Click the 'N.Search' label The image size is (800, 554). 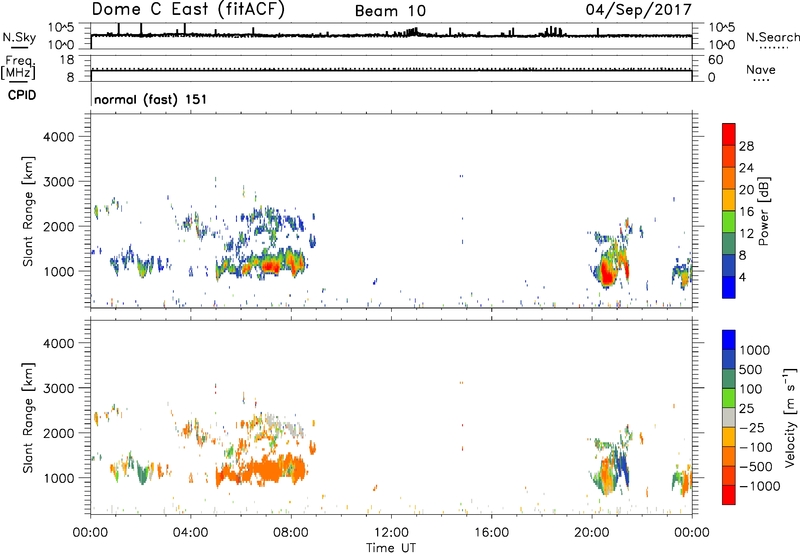point(772,37)
